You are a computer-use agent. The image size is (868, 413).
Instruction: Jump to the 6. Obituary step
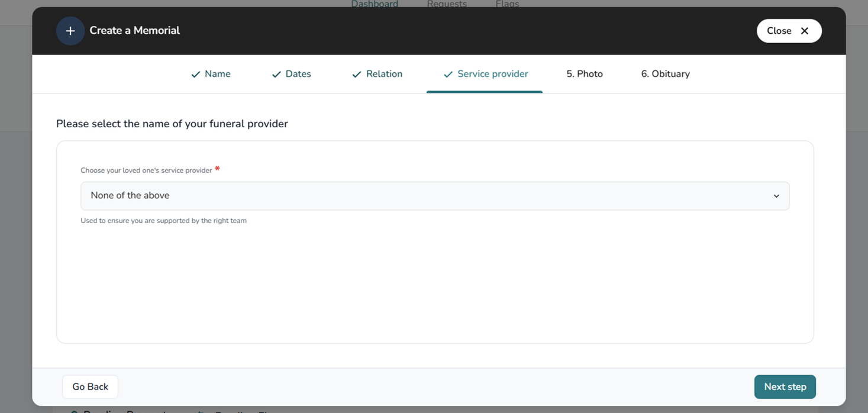tap(665, 74)
